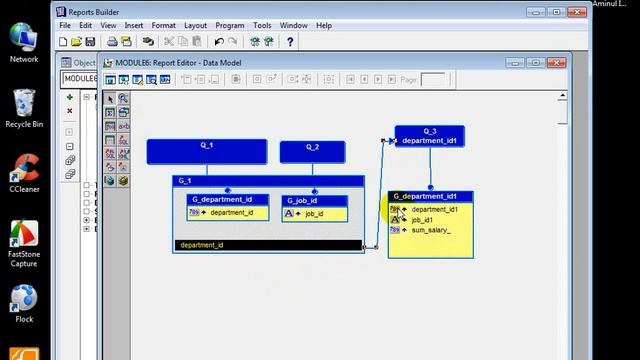
Task: Choose the JDBC Query tool
Action: (x=110, y=167)
